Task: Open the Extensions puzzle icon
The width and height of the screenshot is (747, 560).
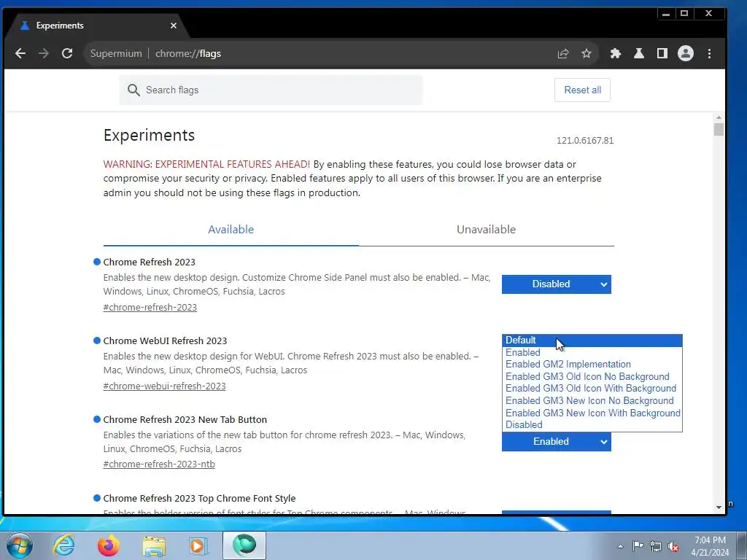Action: pos(616,53)
